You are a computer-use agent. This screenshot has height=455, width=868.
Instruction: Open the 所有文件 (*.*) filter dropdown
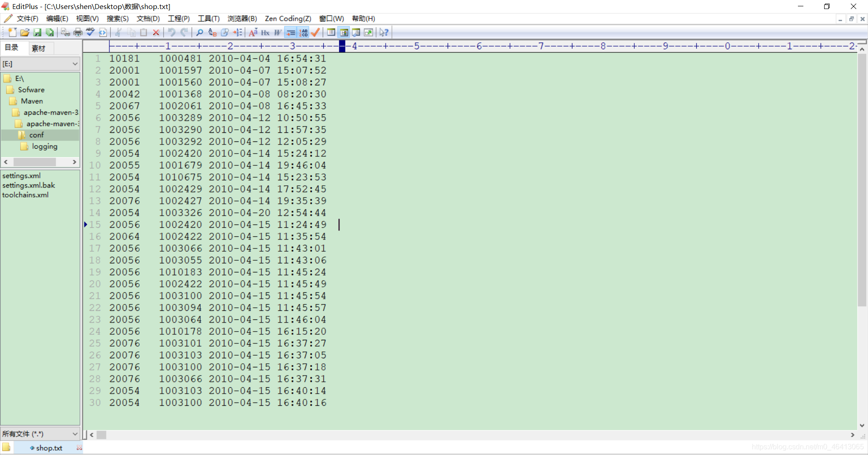point(40,434)
